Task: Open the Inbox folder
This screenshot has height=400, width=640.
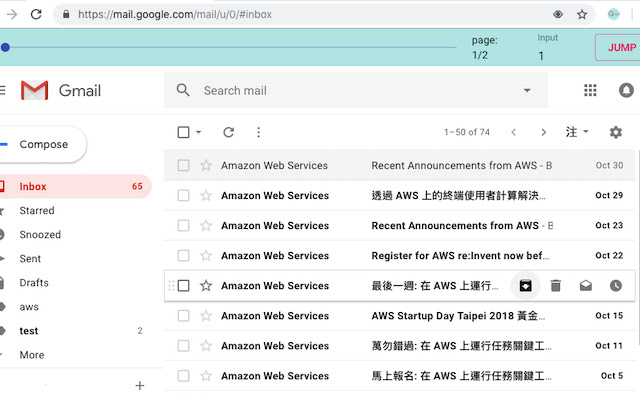Action: 76,186
